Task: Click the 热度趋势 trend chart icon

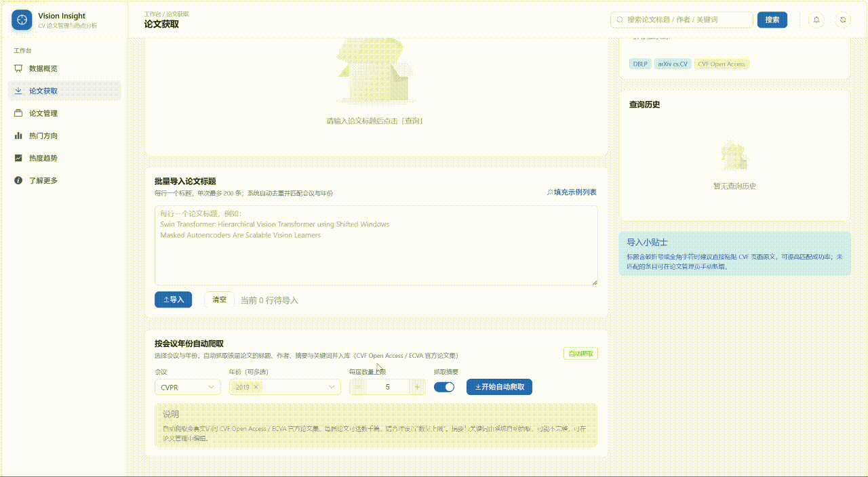Action: click(18, 158)
